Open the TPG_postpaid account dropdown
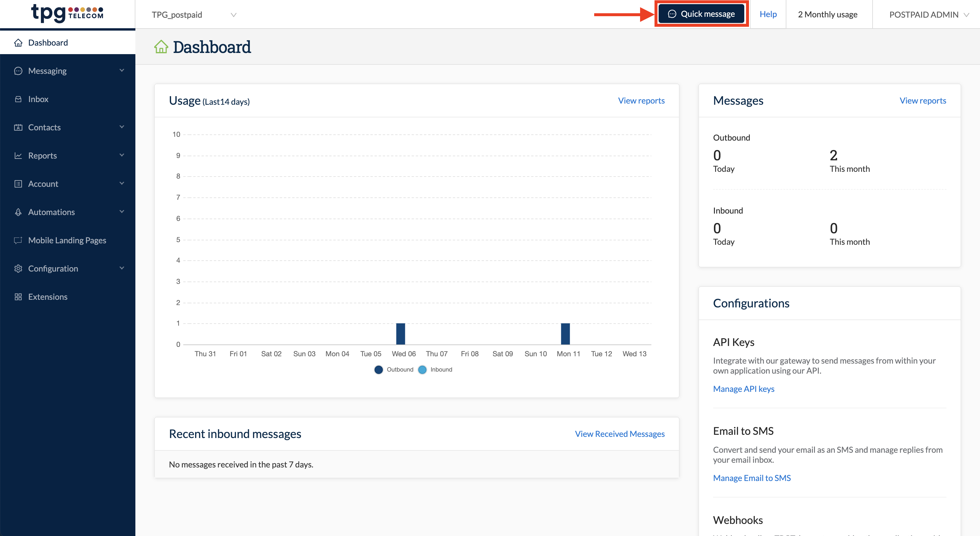This screenshot has height=536, width=980. [x=194, y=15]
